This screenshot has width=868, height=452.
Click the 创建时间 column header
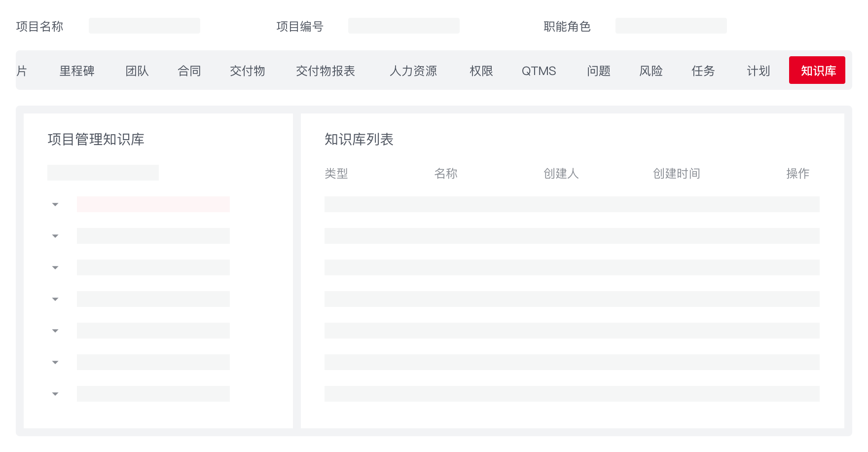pos(677,173)
